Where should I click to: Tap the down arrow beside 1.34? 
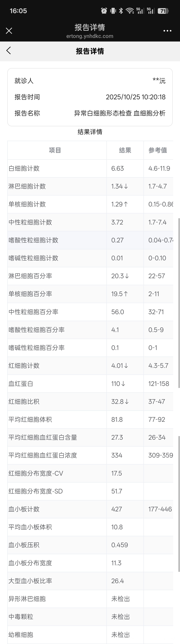point(126,186)
